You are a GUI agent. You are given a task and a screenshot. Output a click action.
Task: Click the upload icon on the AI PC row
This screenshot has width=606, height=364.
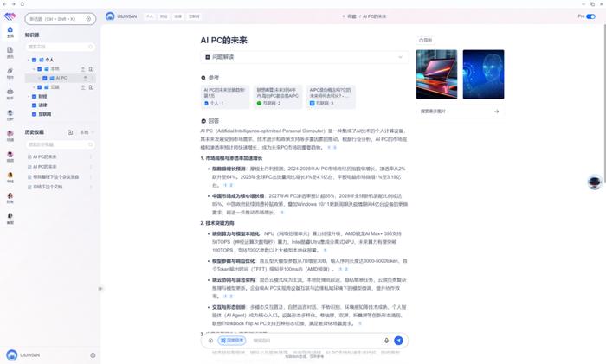coord(86,78)
